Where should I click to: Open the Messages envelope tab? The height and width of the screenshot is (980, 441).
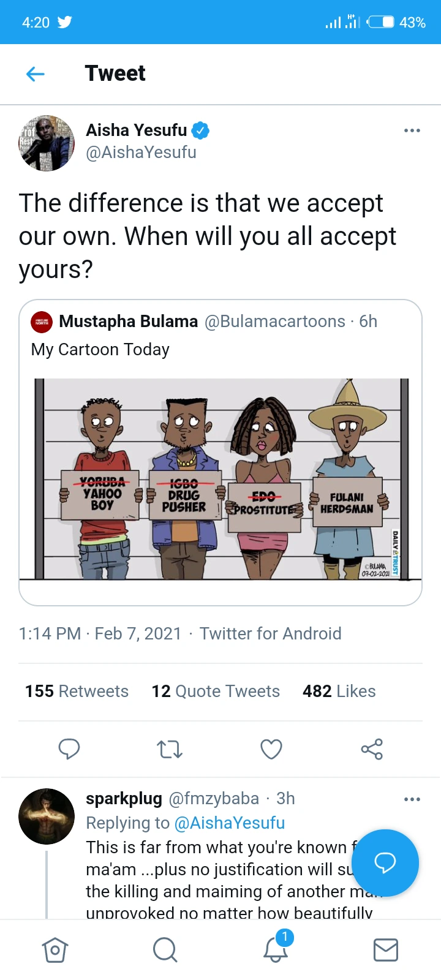386,950
